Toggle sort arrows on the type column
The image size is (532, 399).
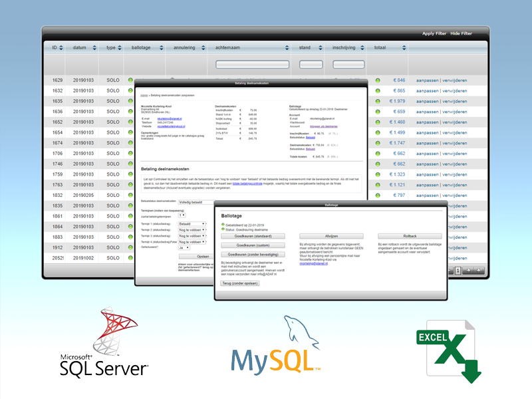[120, 48]
